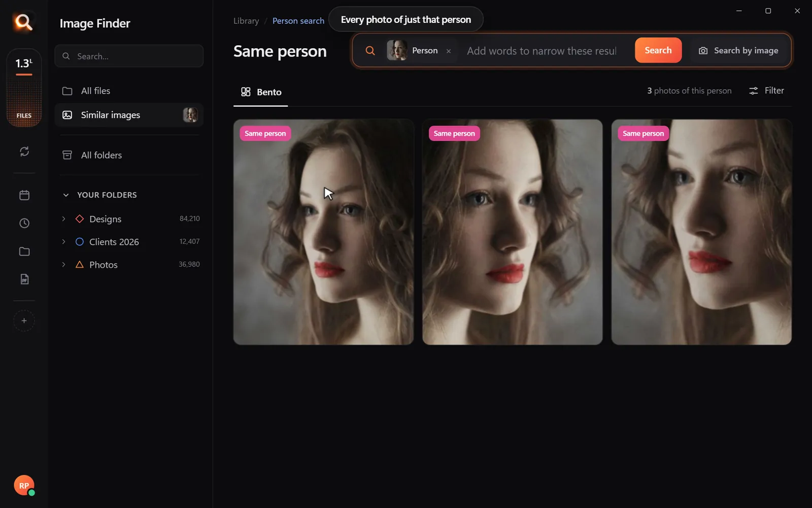Click the dashed plus add button
The width and height of the screenshot is (812, 508).
pyautogui.click(x=24, y=321)
